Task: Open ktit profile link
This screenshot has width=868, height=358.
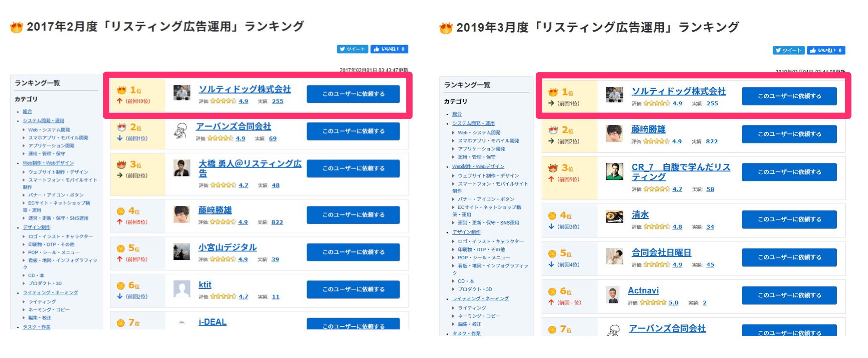Action: pyautogui.click(x=205, y=285)
